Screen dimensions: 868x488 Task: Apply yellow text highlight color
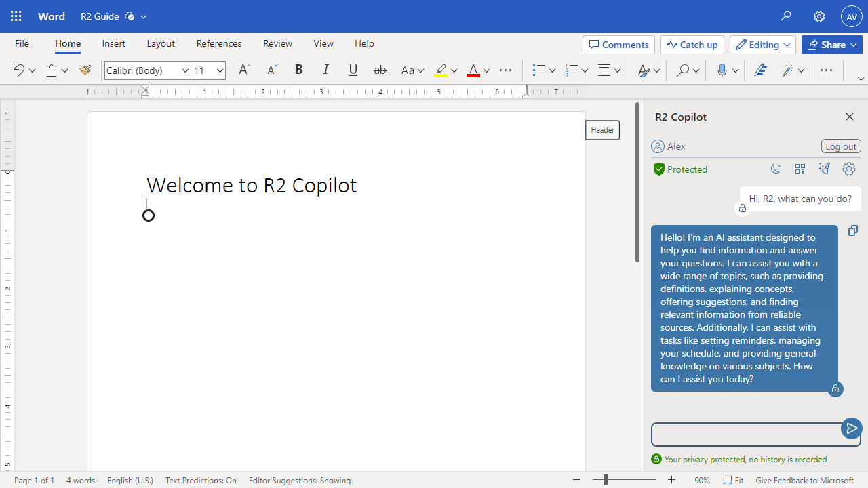[441, 70]
